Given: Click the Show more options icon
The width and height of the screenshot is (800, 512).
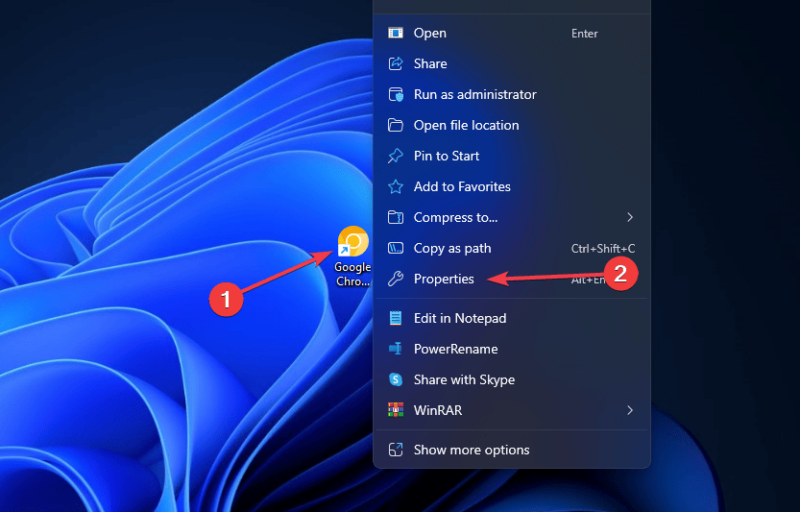Looking at the screenshot, I should point(395,450).
